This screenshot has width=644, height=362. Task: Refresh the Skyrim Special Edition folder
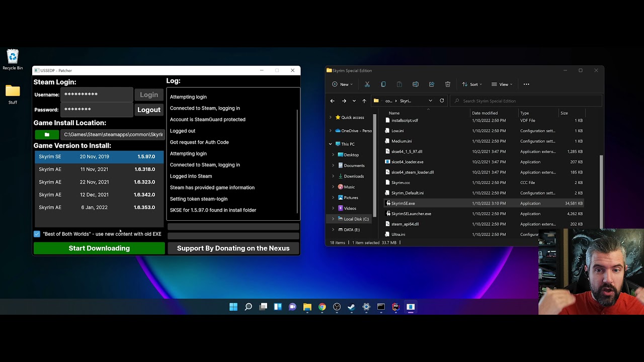click(442, 101)
